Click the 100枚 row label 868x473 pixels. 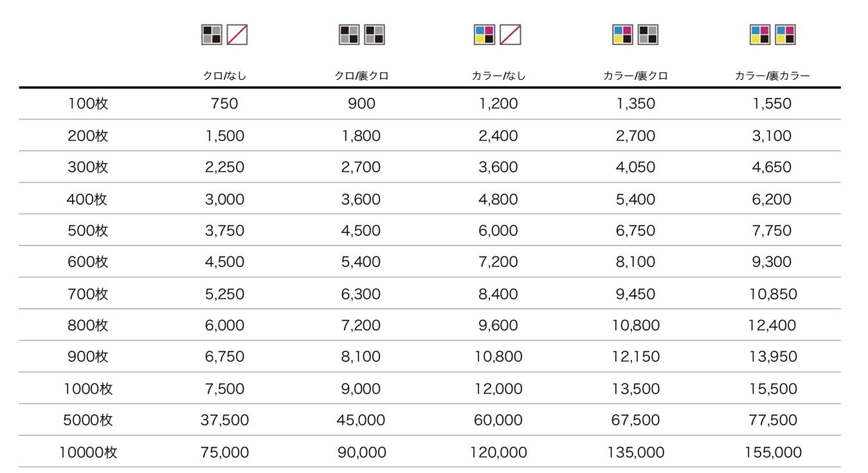88,104
